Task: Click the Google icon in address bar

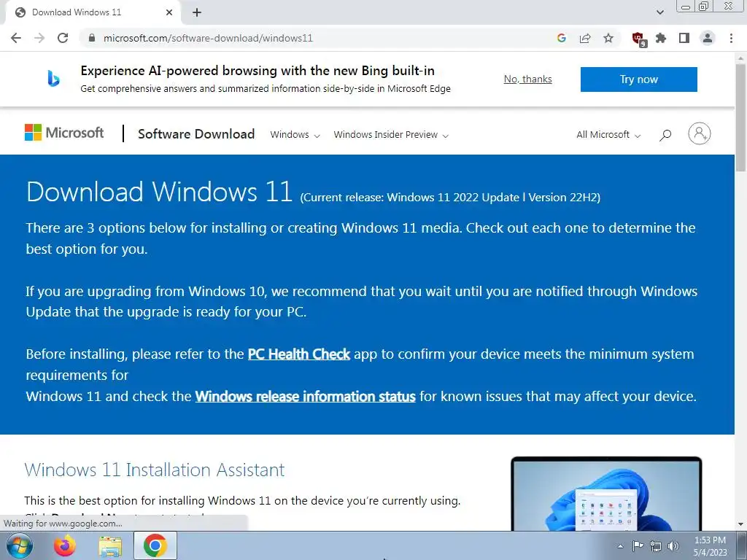Action: click(562, 38)
